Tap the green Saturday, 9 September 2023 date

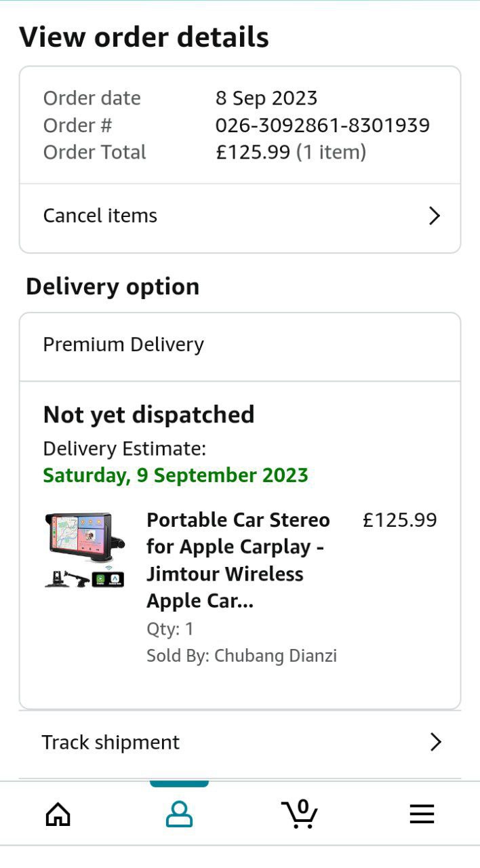click(176, 475)
